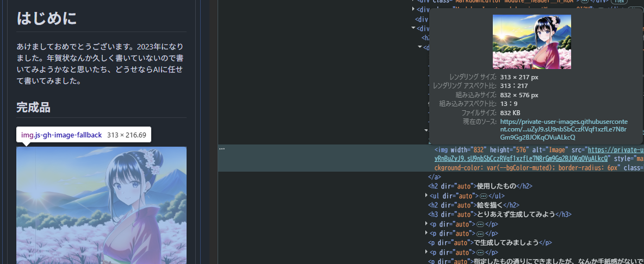The height and width of the screenshot is (264, 644).
Task: Click the ellipsis badge in the p after で生成してみましょう
Action: pyautogui.click(x=480, y=252)
